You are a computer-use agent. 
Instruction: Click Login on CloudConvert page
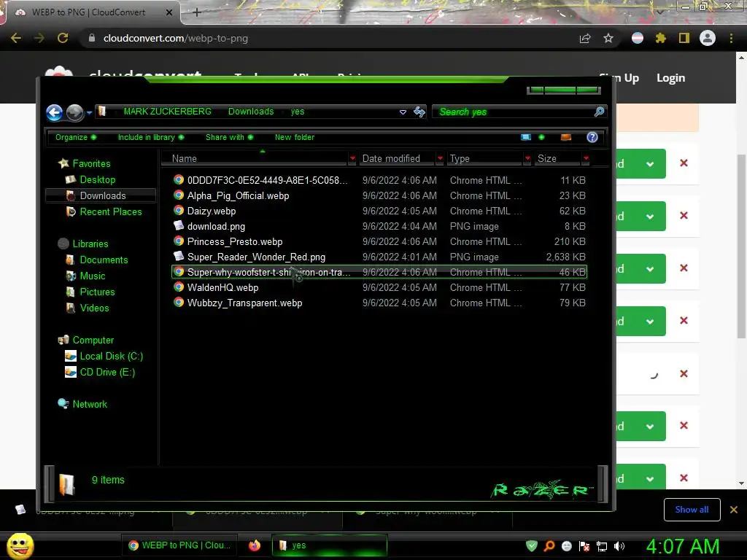pyautogui.click(x=671, y=78)
